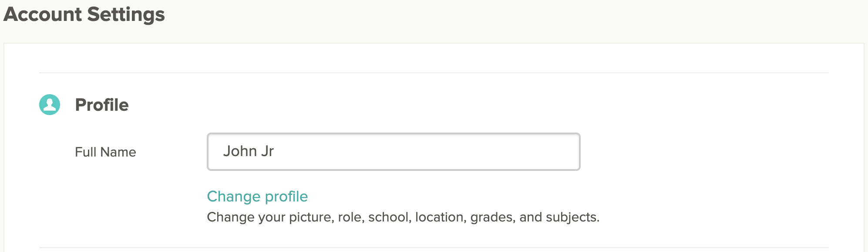Select the Profile section heading
The height and width of the screenshot is (252, 868).
click(x=102, y=105)
